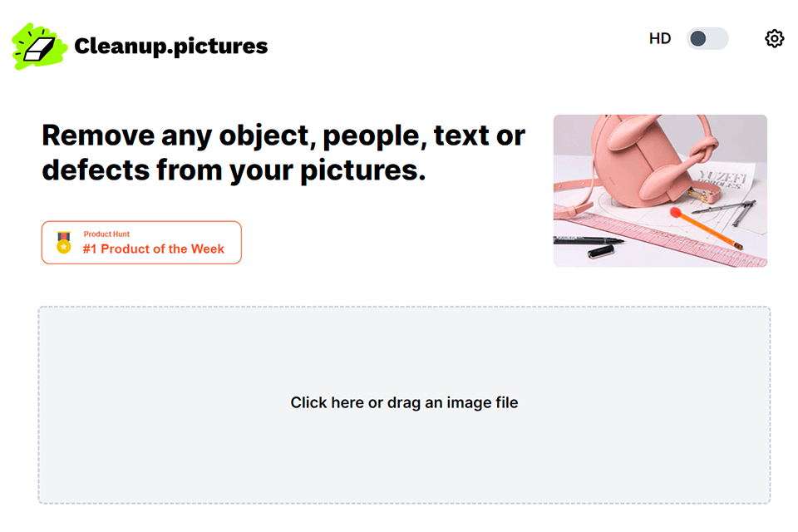Open settings with the gear icon
Image resolution: width=798 pixels, height=532 pixels.
tap(774, 39)
